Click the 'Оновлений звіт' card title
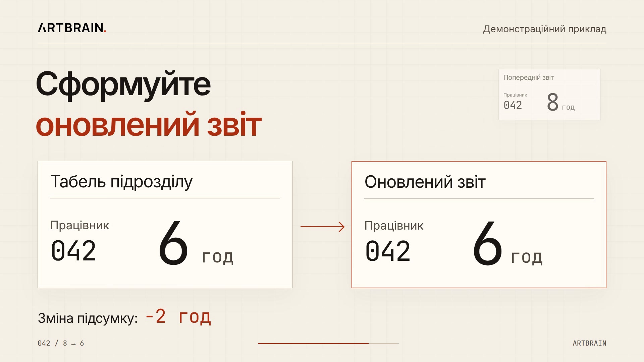 pos(425,182)
